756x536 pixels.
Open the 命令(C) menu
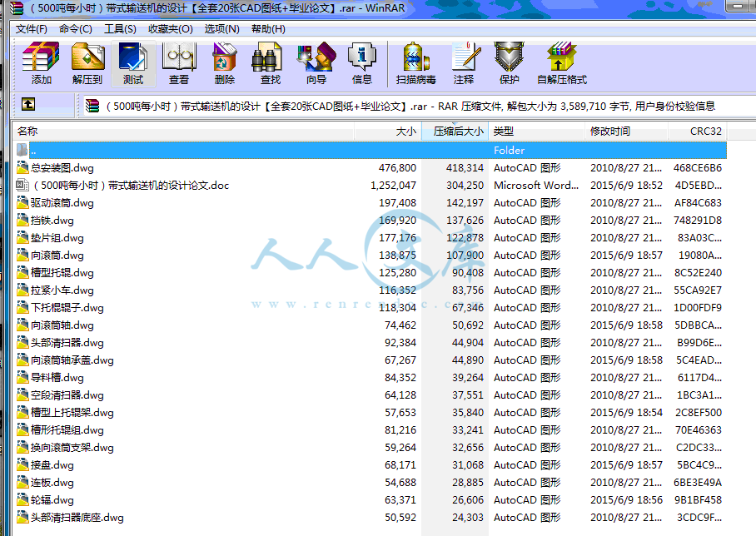tap(76, 29)
